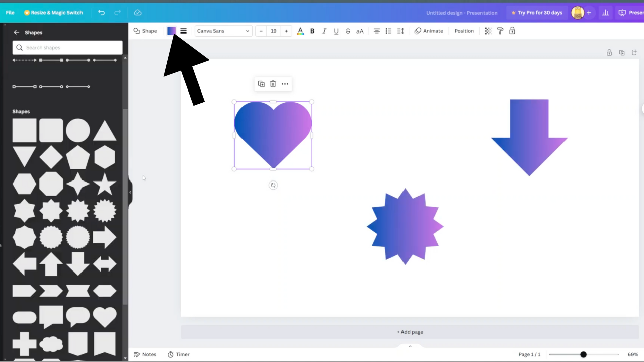644x362 pixels.
Task: Click the Animate button
Action: tap(429, 31)
